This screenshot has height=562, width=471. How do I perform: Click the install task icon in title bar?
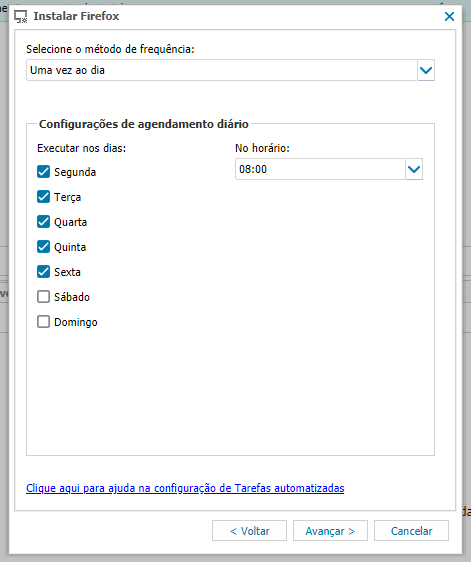[21, 16]
